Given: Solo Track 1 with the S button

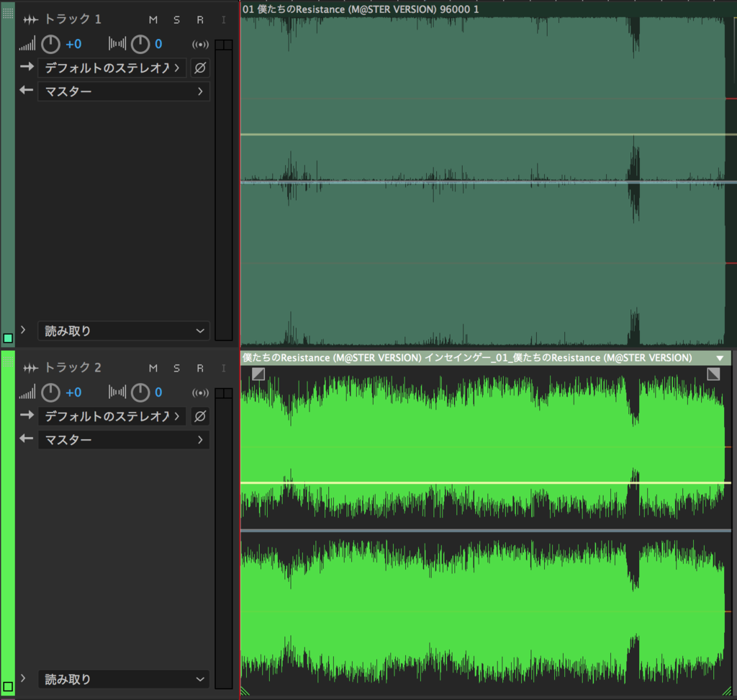Looking at the screenshot, I should [177, 19].
